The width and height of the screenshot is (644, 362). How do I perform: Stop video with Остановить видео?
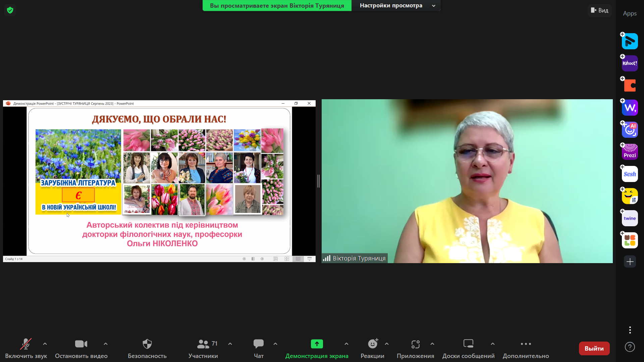81,348
